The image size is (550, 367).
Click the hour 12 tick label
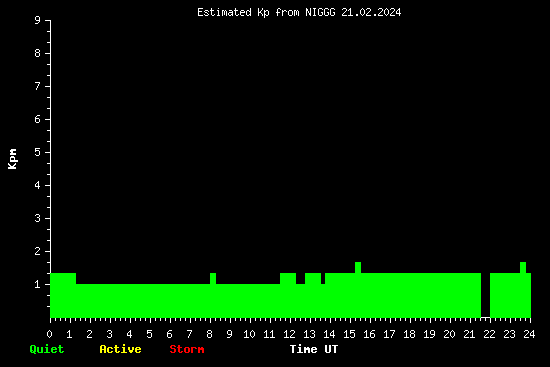click(289, 334)
